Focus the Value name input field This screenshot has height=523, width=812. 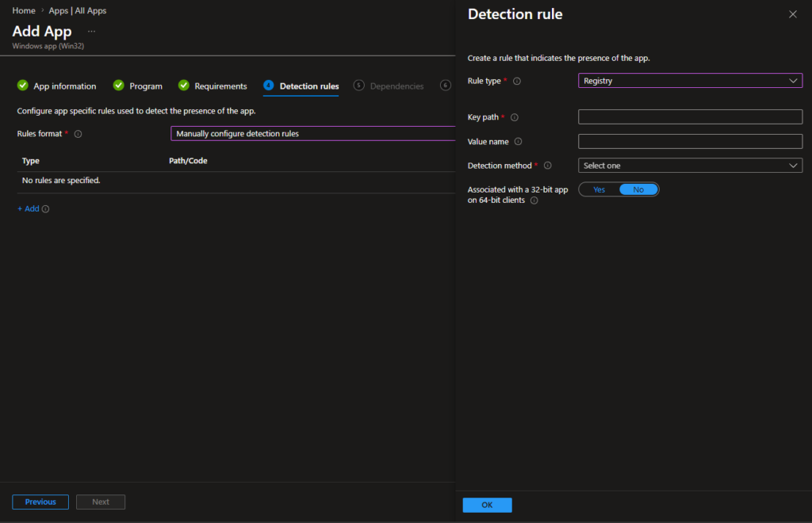(691, 141)
